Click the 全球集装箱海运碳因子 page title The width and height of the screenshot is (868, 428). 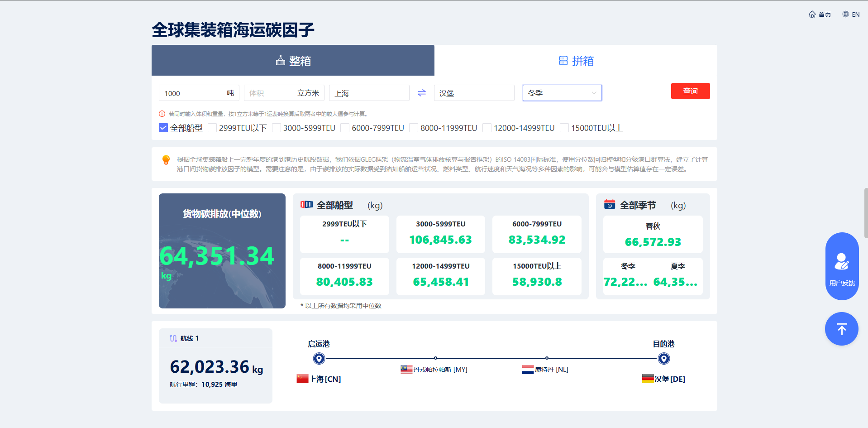tap(233, 30)
